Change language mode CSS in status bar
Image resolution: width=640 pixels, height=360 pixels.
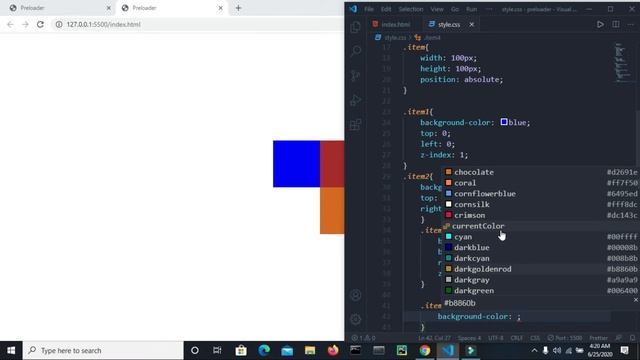click(535, 338)
